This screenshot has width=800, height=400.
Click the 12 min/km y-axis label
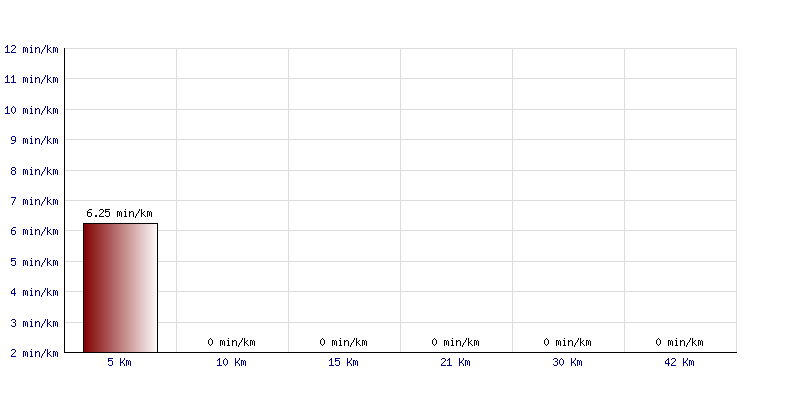pos(31,49)
